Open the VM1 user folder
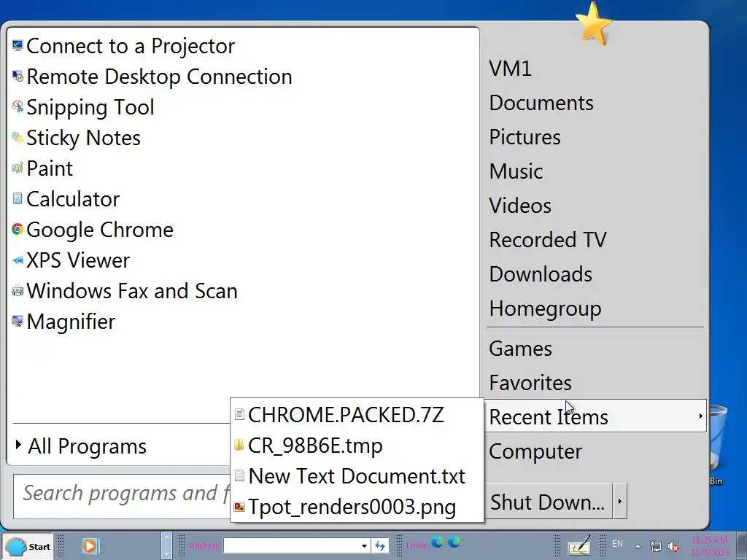 point(510,69)
